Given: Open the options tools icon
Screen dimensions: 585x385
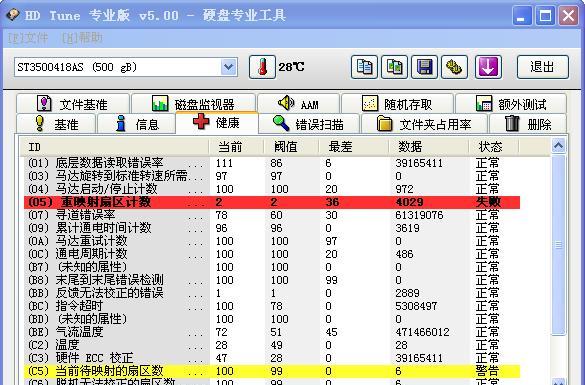Looking at the screenshot, I should point(454,67).
